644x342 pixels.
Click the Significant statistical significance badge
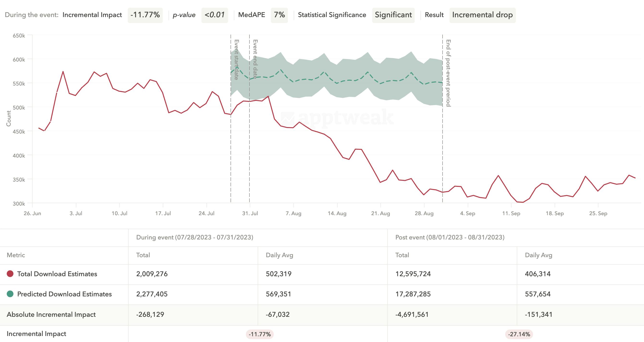[393, 15]
